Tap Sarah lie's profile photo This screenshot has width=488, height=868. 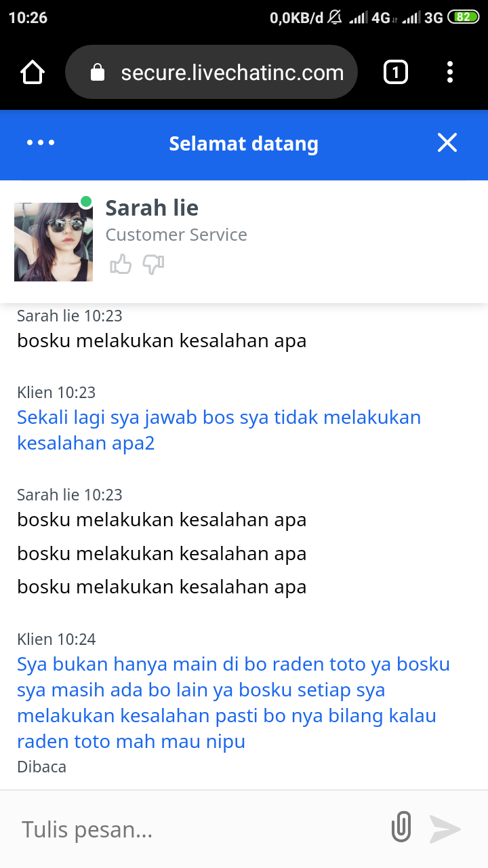point(53,241)
